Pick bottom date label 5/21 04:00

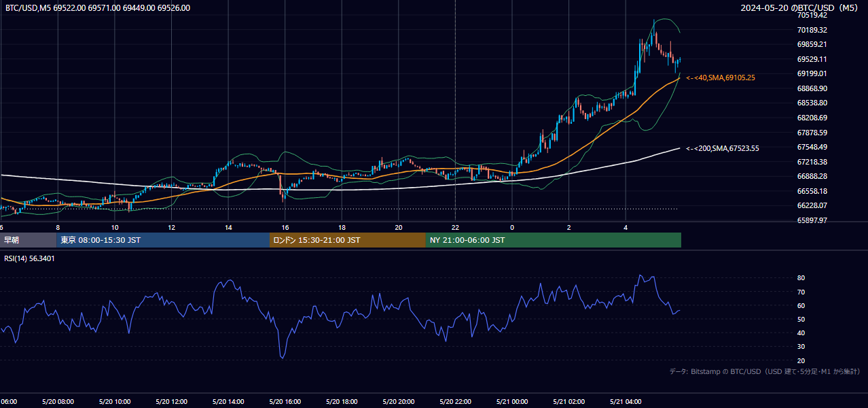(x=626, y=402)
